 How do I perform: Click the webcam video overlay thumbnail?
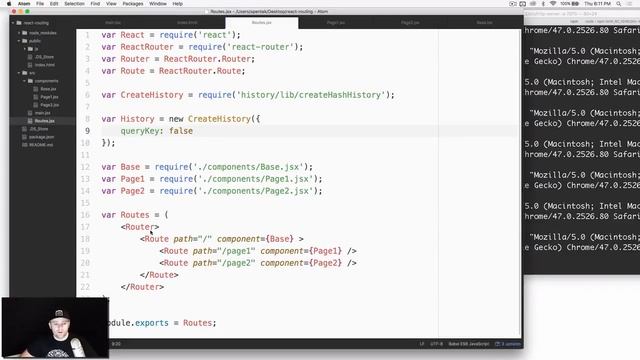pos(56,328)
